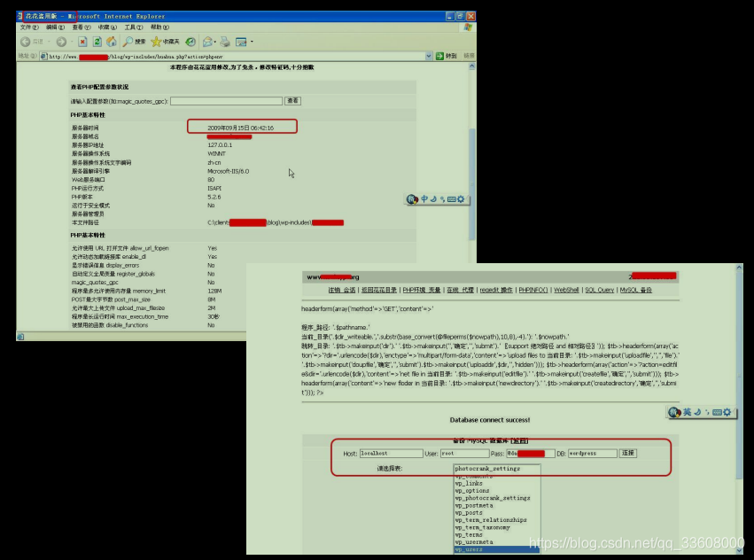
Task: Click the IE page icon in address bar
Action: (43, 57)
